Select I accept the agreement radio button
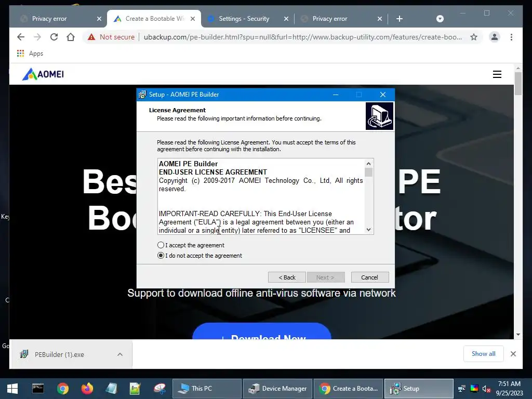Screen dimensions: 532x399 click(161, 245)
